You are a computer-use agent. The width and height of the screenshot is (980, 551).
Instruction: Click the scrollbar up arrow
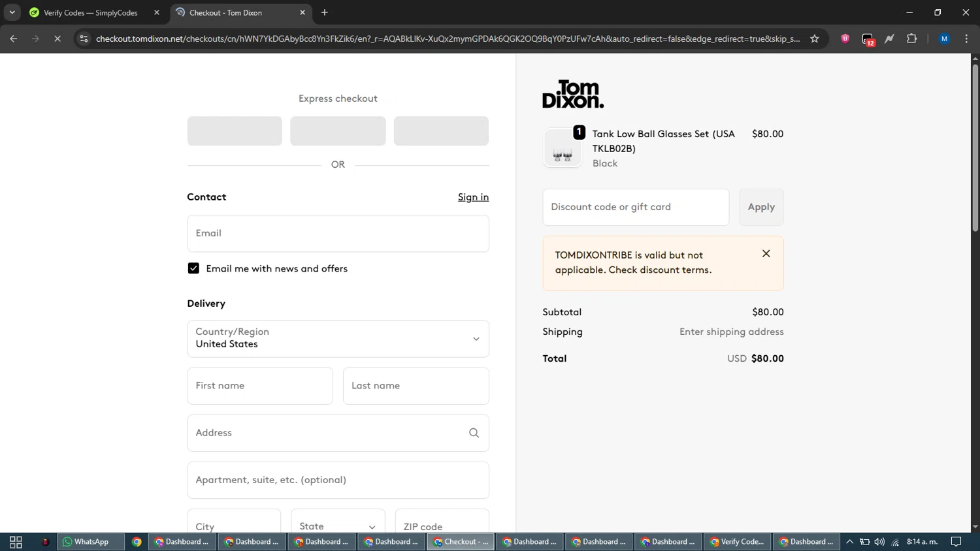tap(975, 58)
